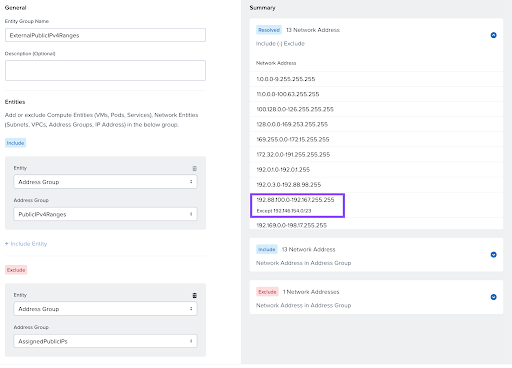
Task: Select row 128.0.0.0-169.253.255.255
Action: click(x=376, y=124)
